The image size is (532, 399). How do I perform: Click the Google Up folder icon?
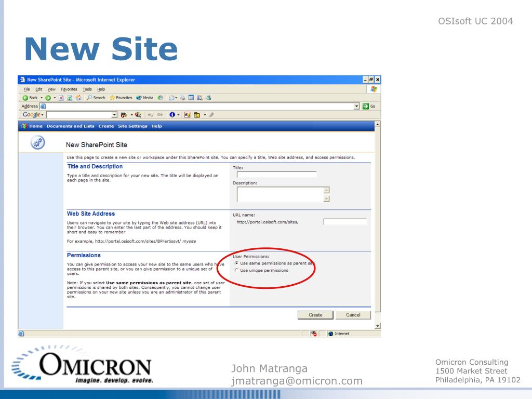pos(197,115)
